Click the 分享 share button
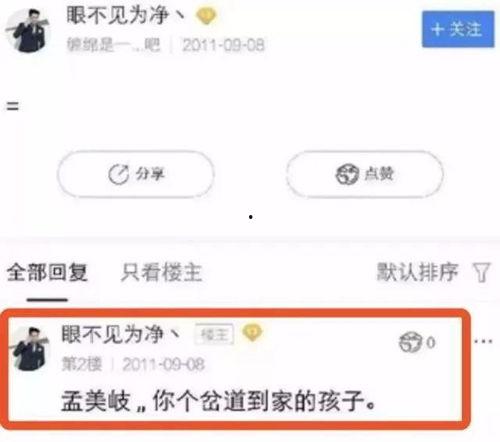Viewport: 500px width, 442px height. [x=135, y=174]
